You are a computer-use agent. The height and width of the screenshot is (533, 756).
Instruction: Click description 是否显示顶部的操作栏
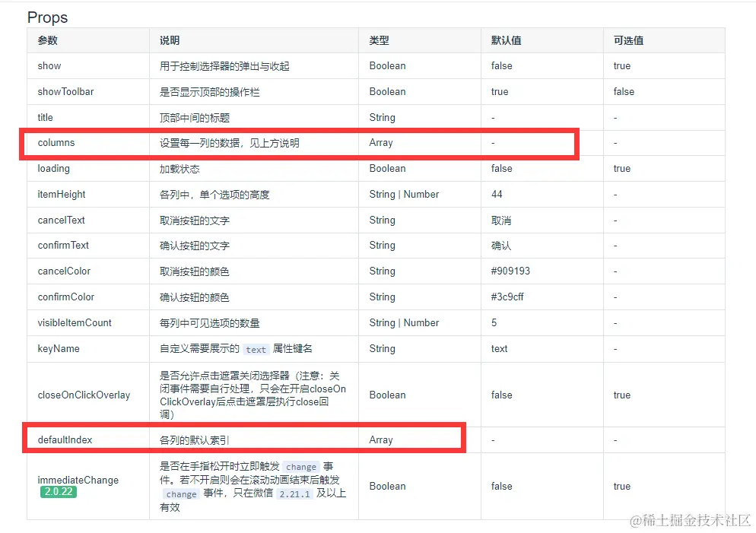tap(209, 91)
